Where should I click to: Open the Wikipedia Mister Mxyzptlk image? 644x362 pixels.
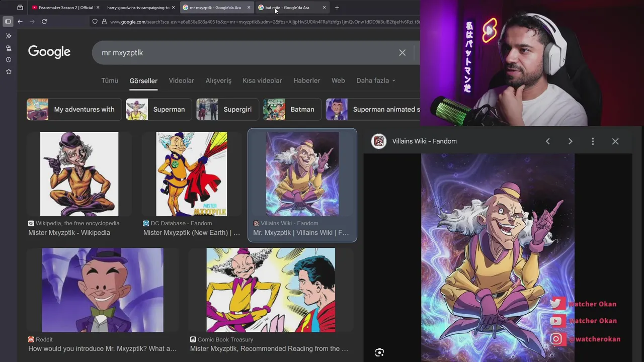coord(79,174)
